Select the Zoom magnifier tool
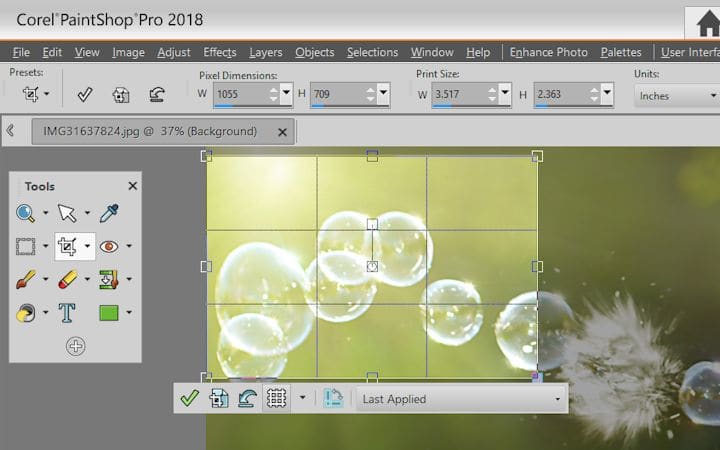Viewport: 720px width, 450px height. pos(25,213)
